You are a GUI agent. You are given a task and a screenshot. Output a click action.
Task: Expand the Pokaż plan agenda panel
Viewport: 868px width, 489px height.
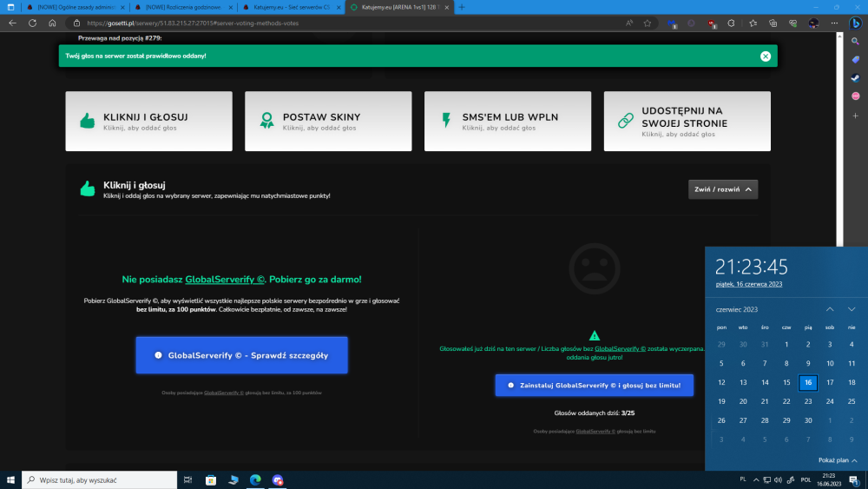pos(838,460)
